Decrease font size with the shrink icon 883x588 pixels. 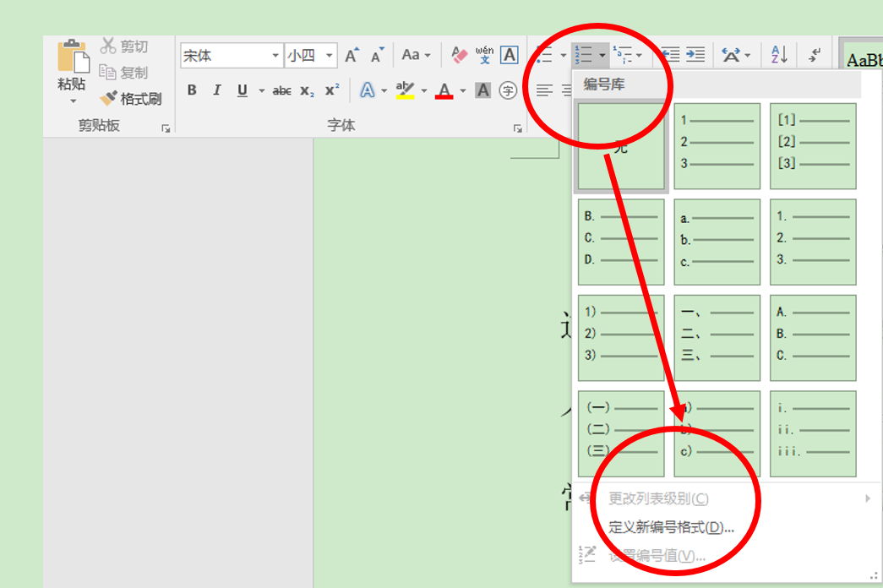(x=378, y=55)
